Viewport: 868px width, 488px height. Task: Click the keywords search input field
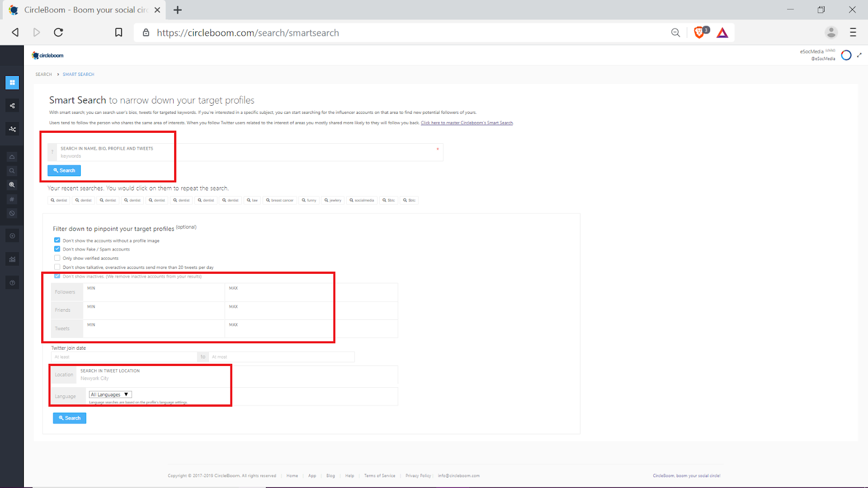(250, 152)
